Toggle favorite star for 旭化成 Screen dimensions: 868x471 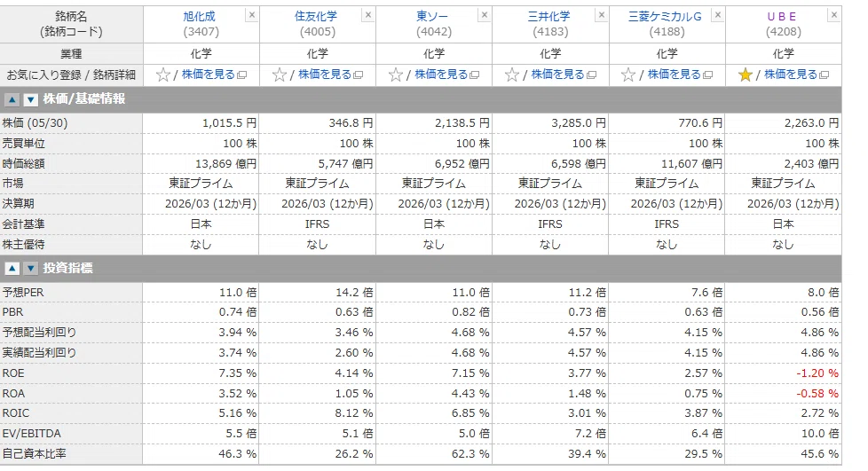point(162,75)
